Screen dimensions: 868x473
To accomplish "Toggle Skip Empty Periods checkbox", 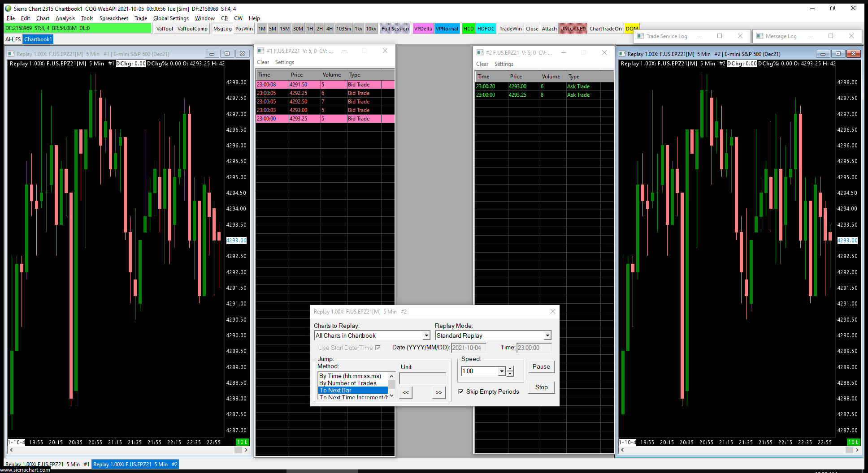I will 461,391.
